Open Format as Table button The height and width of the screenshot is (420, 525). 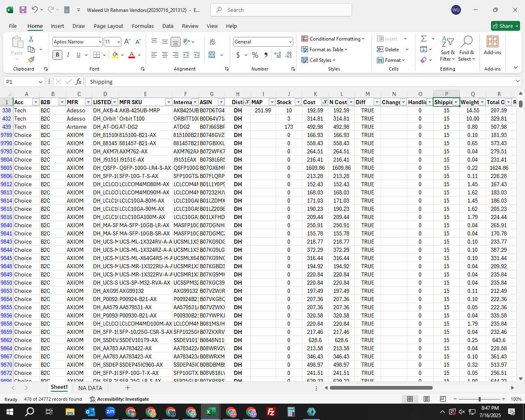tap(324, 49)
